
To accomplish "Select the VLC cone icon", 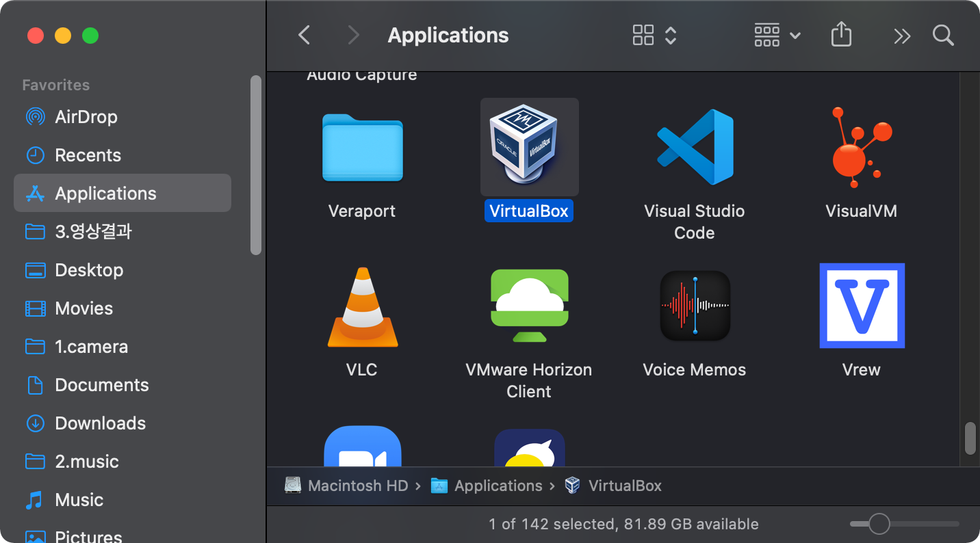I will (362, 307).
